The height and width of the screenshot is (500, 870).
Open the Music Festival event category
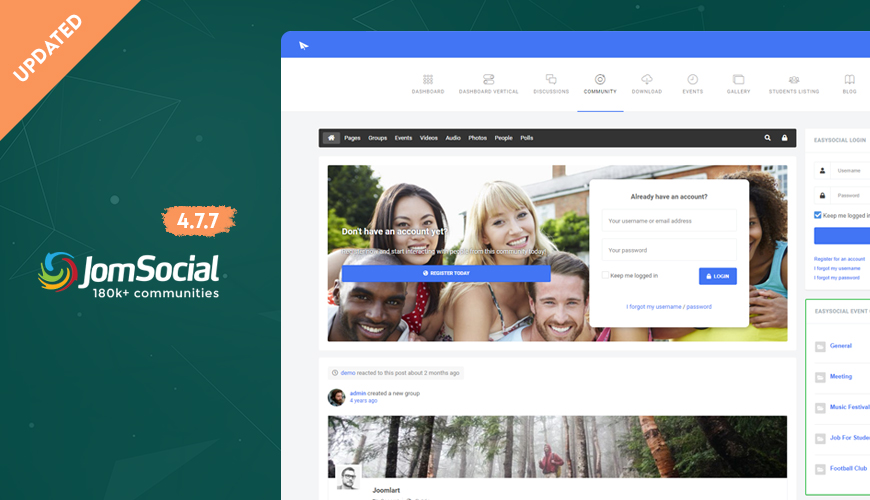[849, 407]
